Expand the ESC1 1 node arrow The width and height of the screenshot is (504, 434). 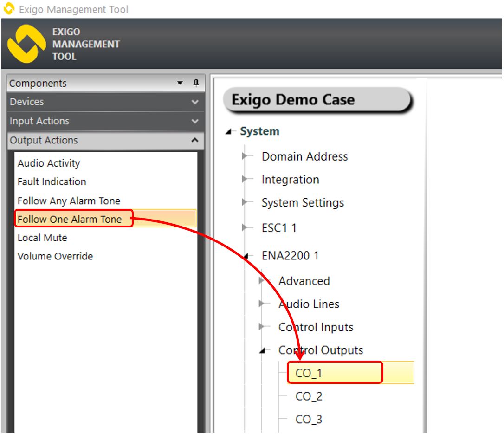click(245, 227)
